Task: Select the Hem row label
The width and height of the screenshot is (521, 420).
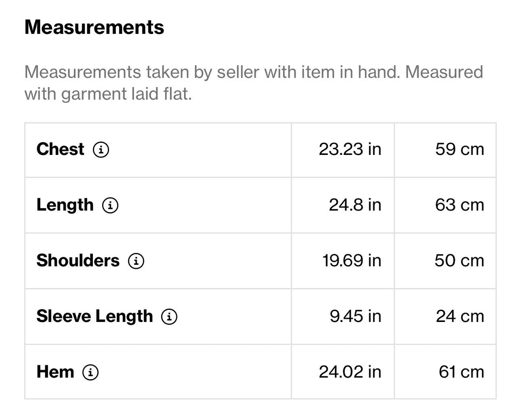Action: (x=55, y=372)
